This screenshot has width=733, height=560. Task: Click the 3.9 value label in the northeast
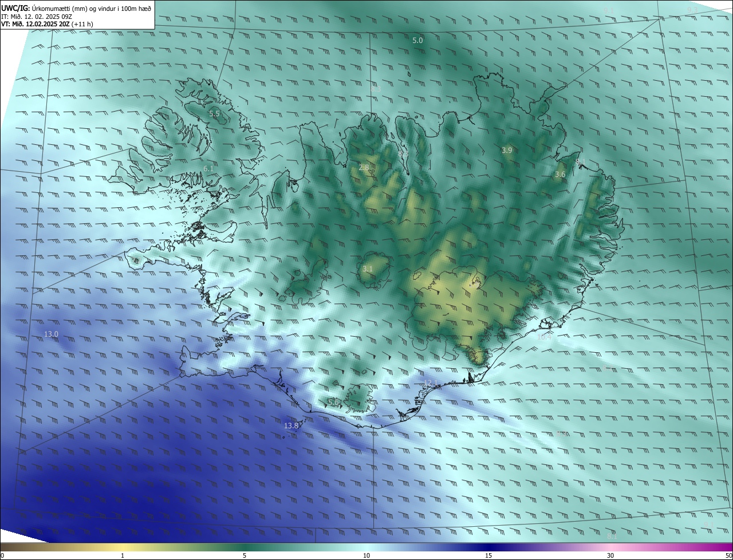point(507,150)
